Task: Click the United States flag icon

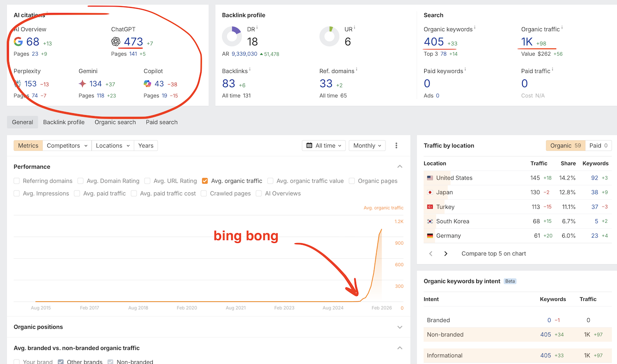Action: pos(429,178)
